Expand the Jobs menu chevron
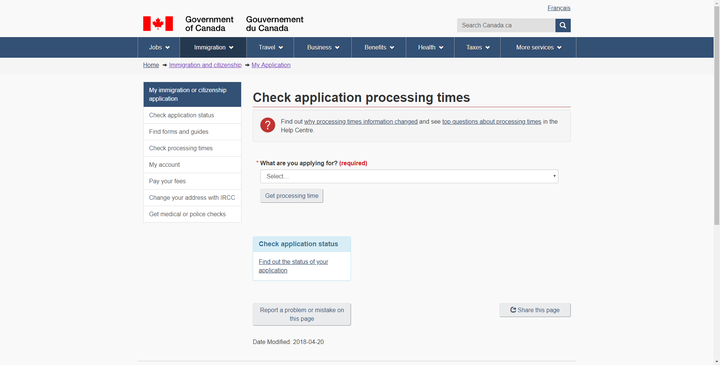The width and height of the screenshot is (720, 365). coord(168,47)
